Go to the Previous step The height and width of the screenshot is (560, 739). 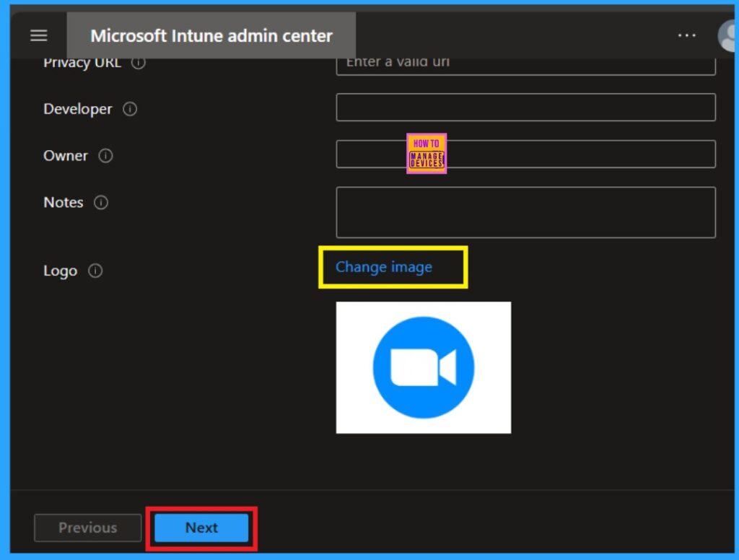coord(87,528)
